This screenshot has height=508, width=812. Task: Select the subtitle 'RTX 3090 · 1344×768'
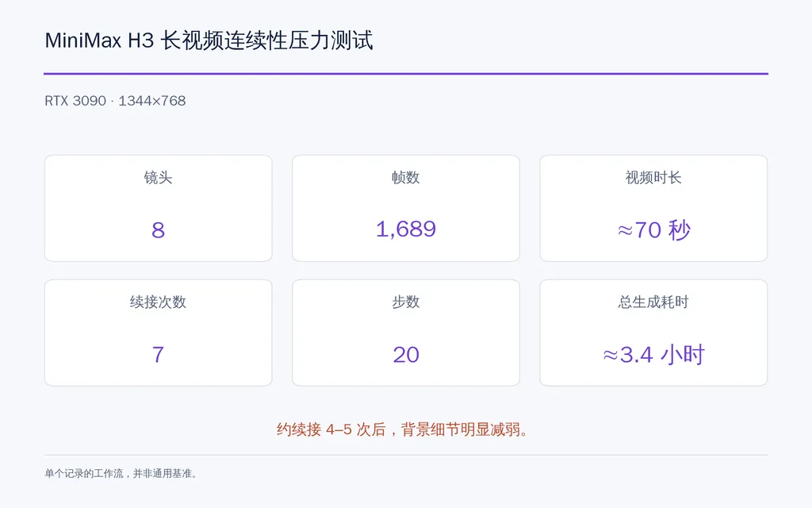(115, 101)
